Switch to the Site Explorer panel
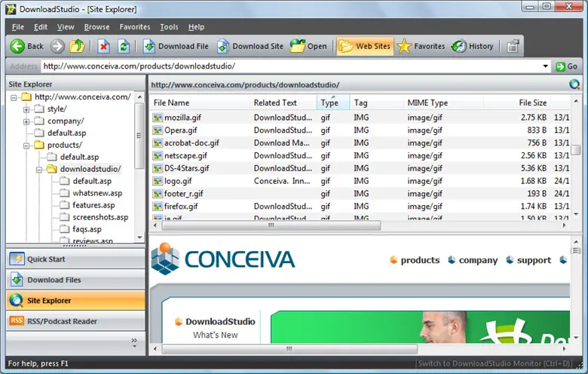Viewport: 588px width, 374px height. click(x=75, y=300)
